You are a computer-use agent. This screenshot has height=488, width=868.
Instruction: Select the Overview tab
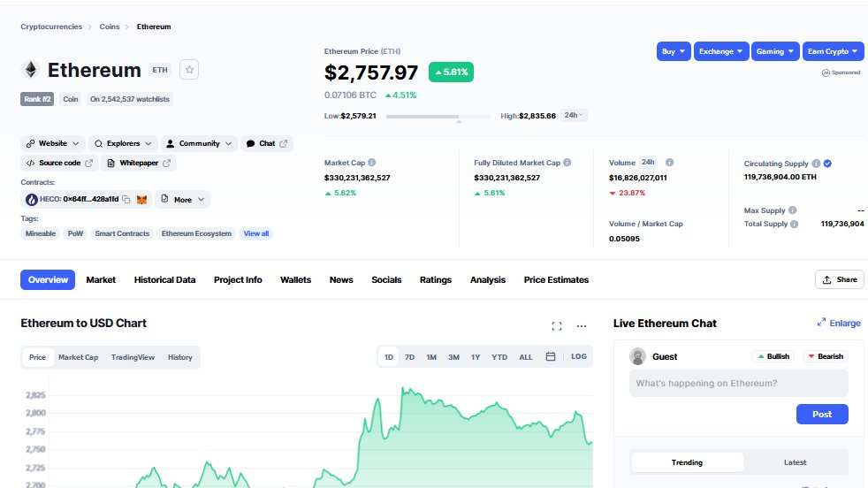(x=48, y=279)
